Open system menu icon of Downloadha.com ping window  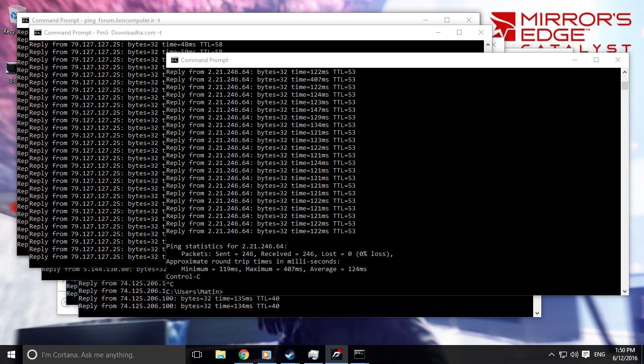pos(38,33)
